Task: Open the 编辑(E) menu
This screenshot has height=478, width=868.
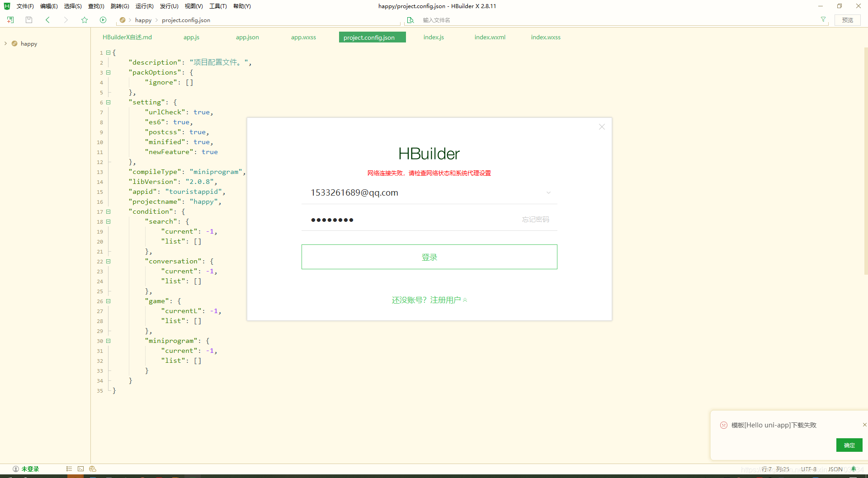Action: coord(49,6)
